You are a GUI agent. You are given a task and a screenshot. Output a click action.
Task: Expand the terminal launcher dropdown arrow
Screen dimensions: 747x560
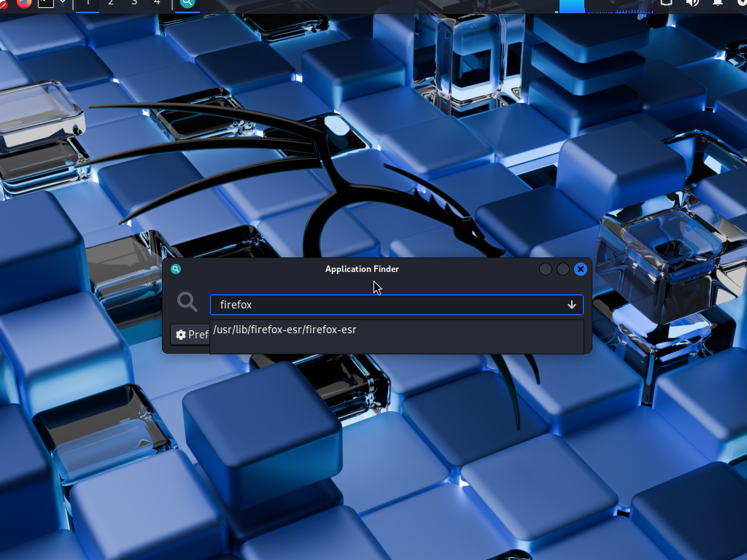(x=63, y=2)
